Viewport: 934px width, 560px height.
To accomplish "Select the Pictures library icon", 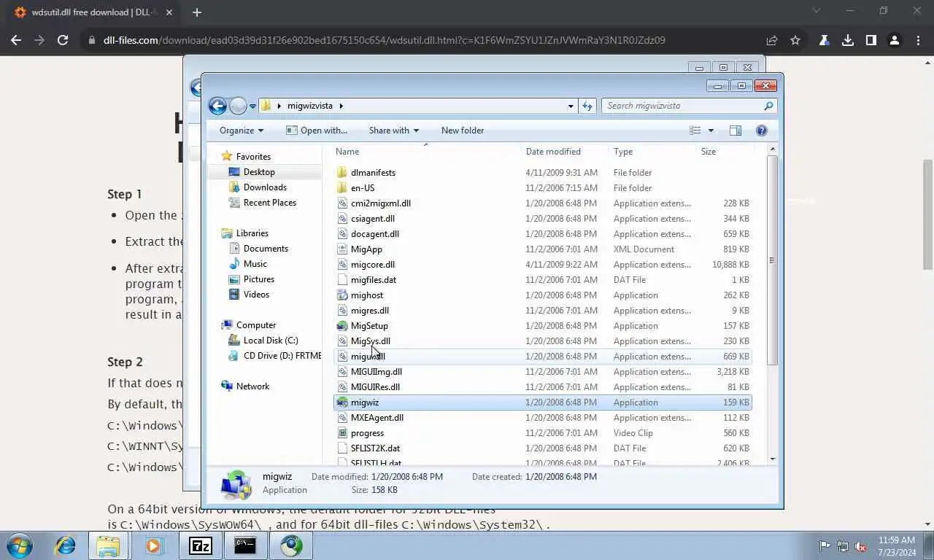I will [234, 279].
